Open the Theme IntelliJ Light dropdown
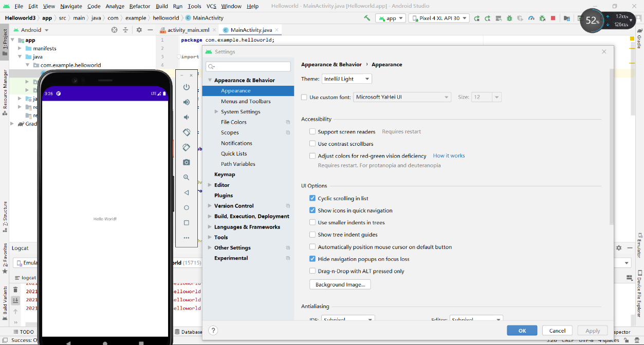Image resolution: width=644 pixels, height=345 pixels. [x=347, y=79]
